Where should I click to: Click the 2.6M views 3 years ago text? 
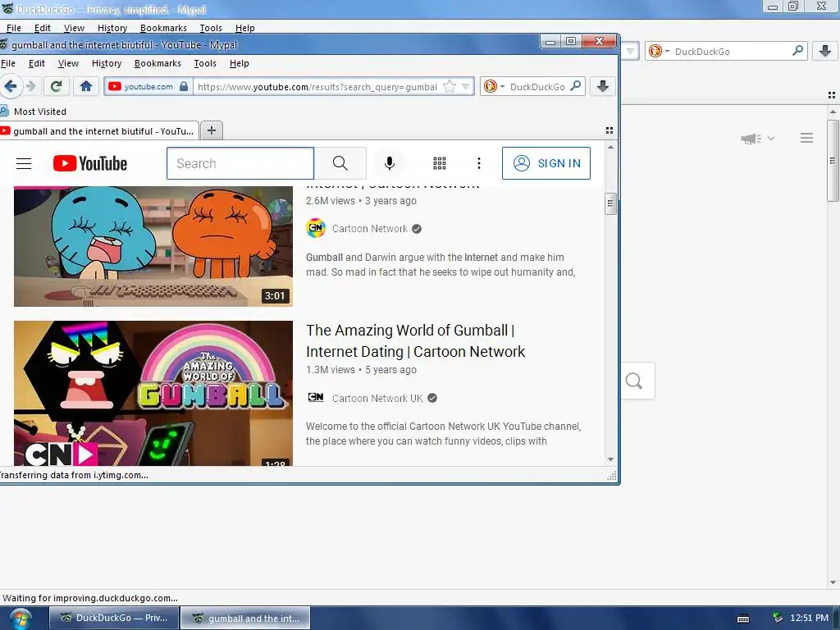point(361,201)
